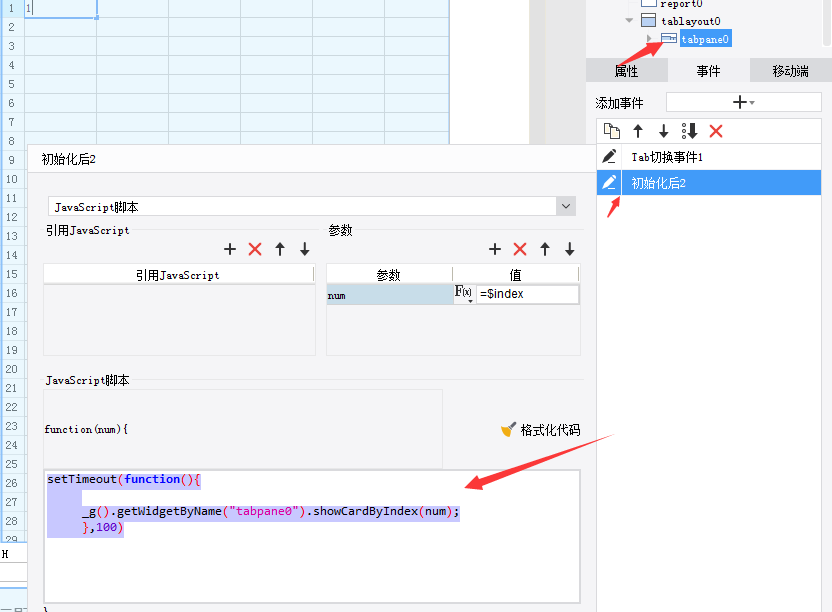This screenshot has height=612, width=832.
Task: Select the Tab切换事件1 event row
Action: [709, 157]
